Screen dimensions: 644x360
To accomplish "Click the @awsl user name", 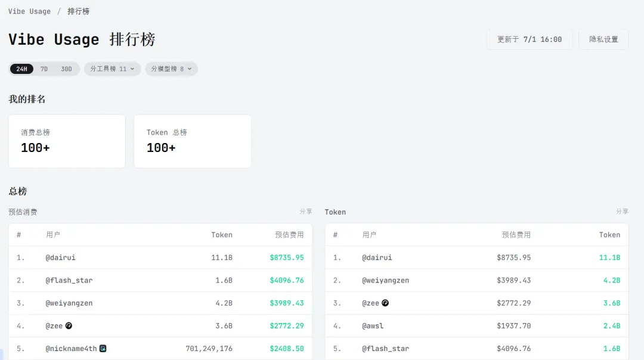I will (373, 326).
